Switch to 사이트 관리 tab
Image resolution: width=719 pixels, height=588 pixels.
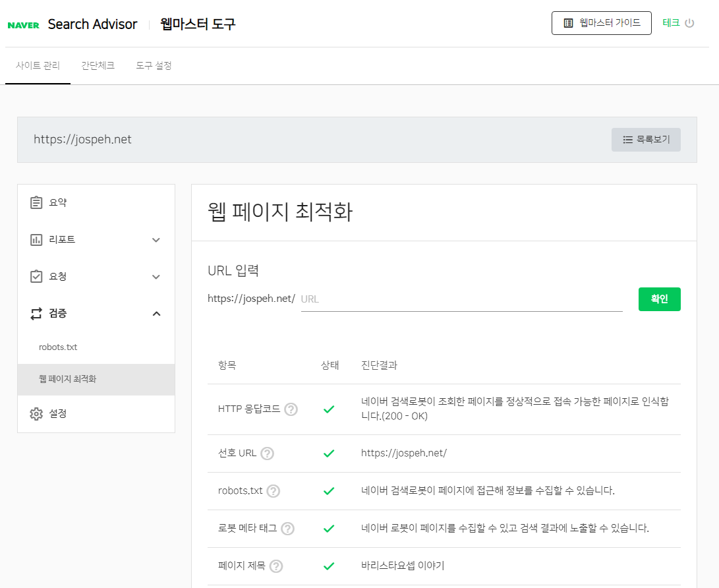pyautogui.click(x=38, y=65)
